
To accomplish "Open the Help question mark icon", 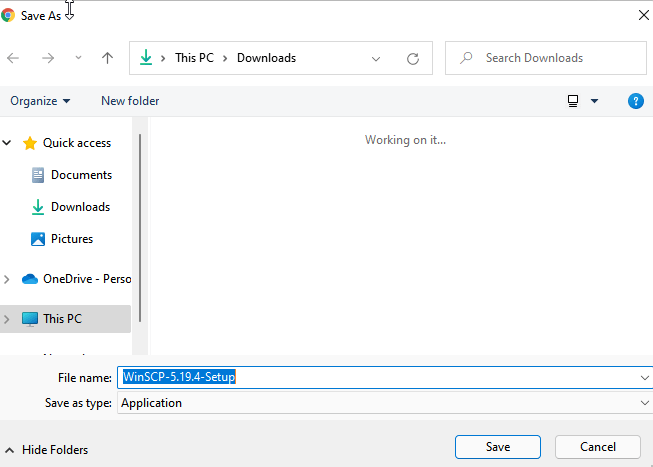I will 635,101.
